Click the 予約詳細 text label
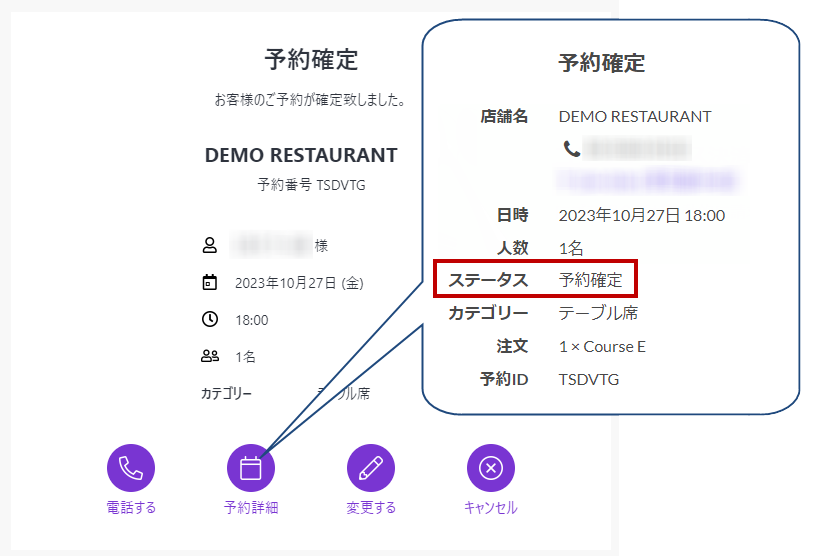Screen dimensions: 819x556 pos(251,508)
